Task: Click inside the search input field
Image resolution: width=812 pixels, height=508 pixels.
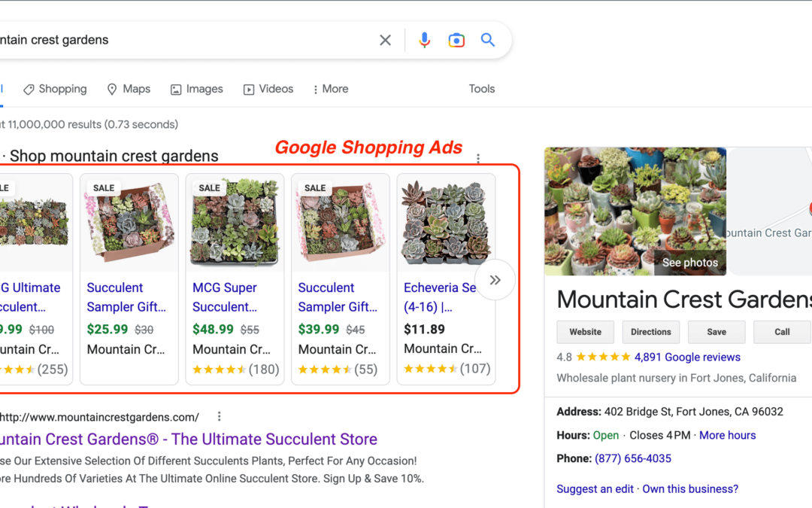Action: click(150, 40)
